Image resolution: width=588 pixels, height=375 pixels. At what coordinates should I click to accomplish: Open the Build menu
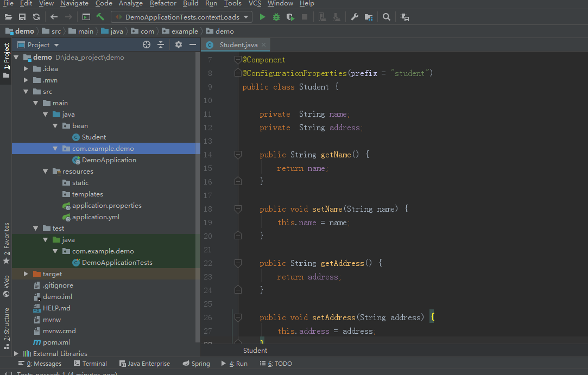(x=191, y=3)
